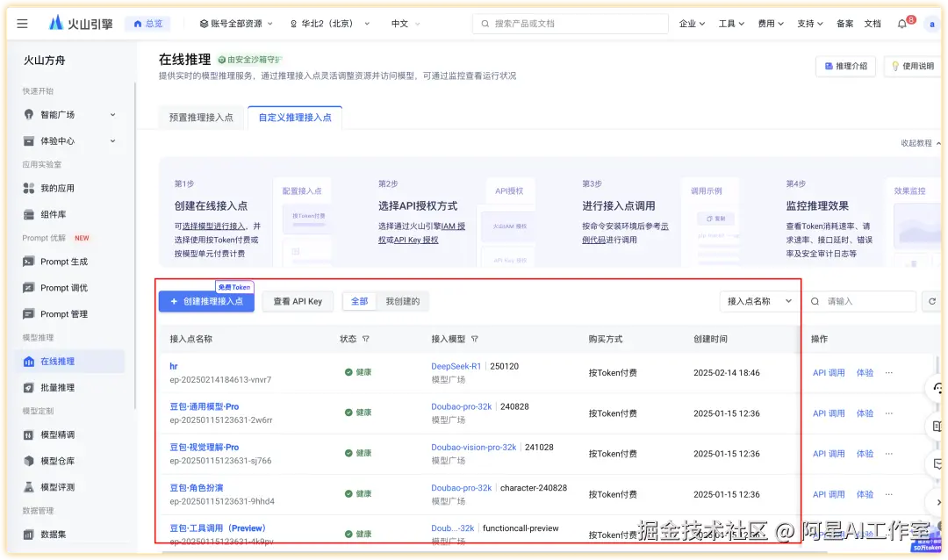Expand the 支持 menu
This screenshot has height=560, width=948.
point(809,24)
